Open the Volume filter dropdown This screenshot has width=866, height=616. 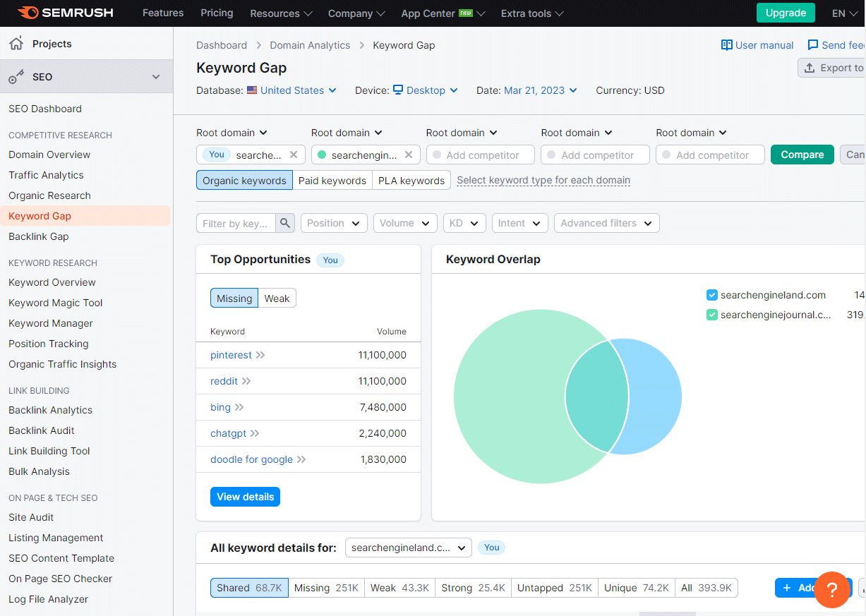pos(405,223)
